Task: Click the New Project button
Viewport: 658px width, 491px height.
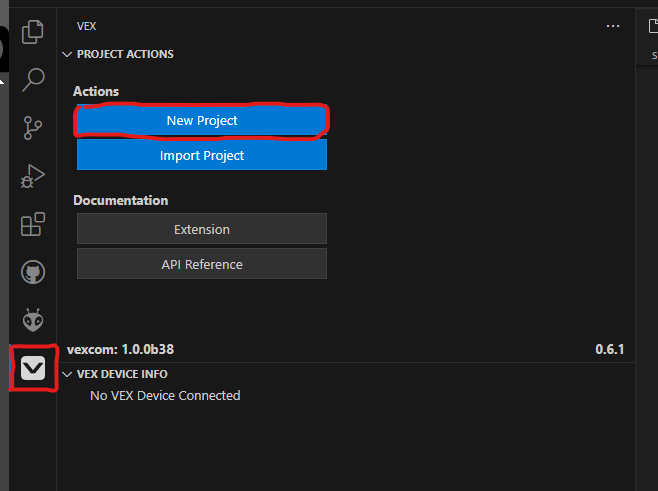Action: [x=202, y=120]
